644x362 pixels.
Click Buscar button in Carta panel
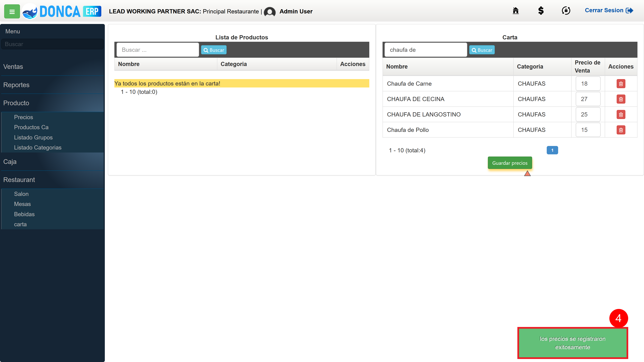click(482, 50)
